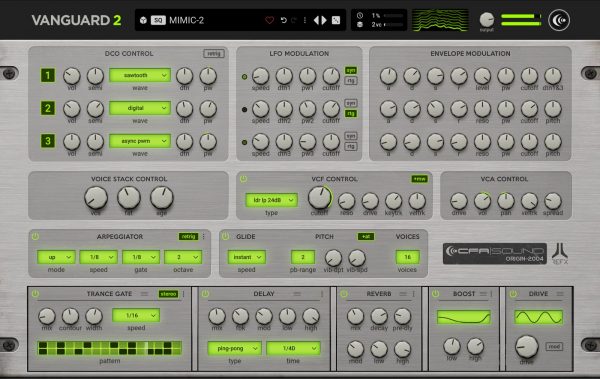This screenshot has width=600, height=379.
Task: Click the oscilloscope waveform display
Action: pyautogui.click(x=440, y=20)
